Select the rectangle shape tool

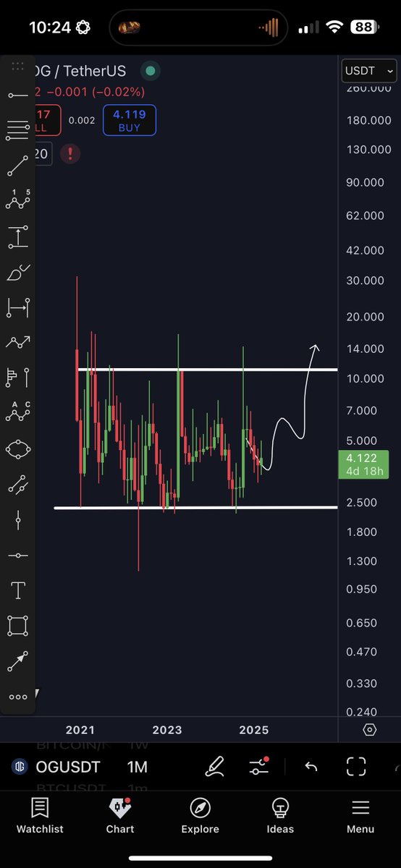(17, 626)
